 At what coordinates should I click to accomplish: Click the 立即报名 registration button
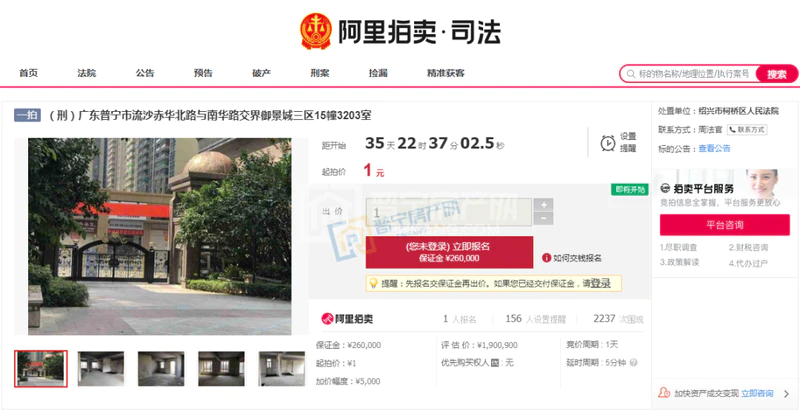click(x=449, y=252)
